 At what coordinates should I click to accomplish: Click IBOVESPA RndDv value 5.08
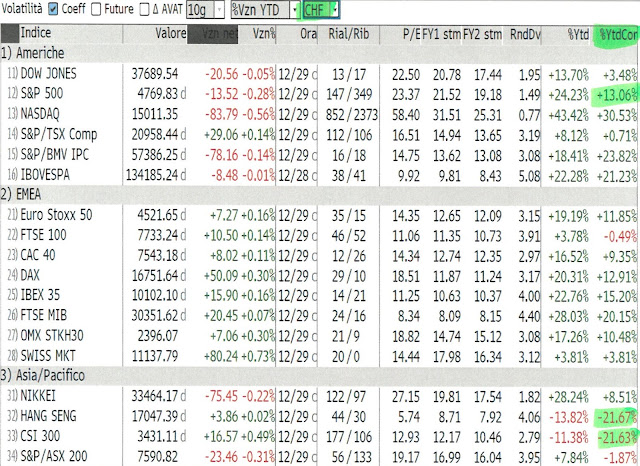pos(529,176)
